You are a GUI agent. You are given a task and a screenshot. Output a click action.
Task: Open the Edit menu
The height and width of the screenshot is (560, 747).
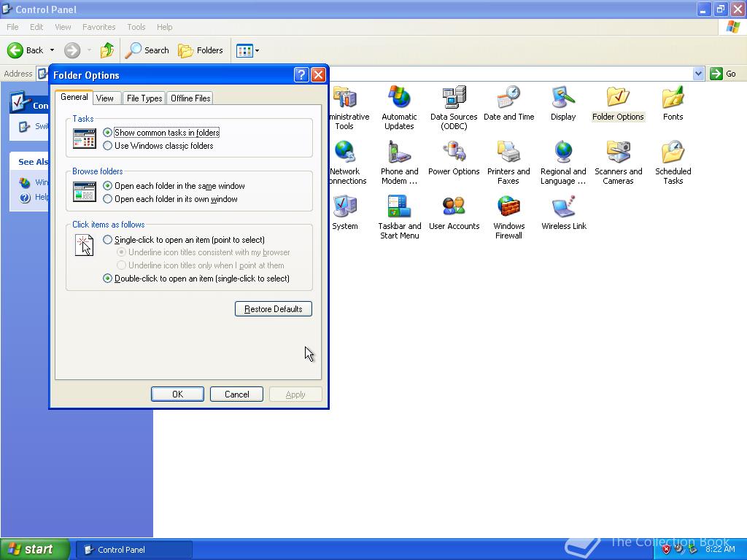point(36,27)
